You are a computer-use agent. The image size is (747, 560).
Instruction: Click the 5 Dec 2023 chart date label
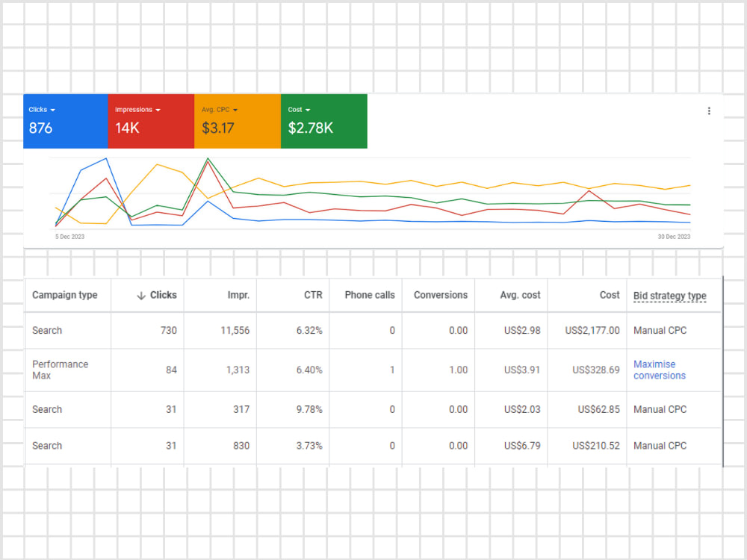coord(69,237)
